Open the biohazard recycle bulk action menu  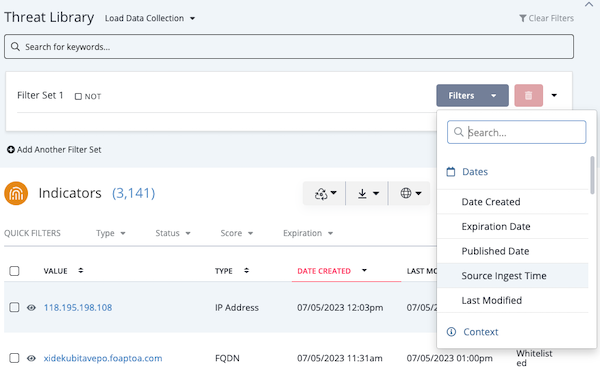tap(325, 194)
